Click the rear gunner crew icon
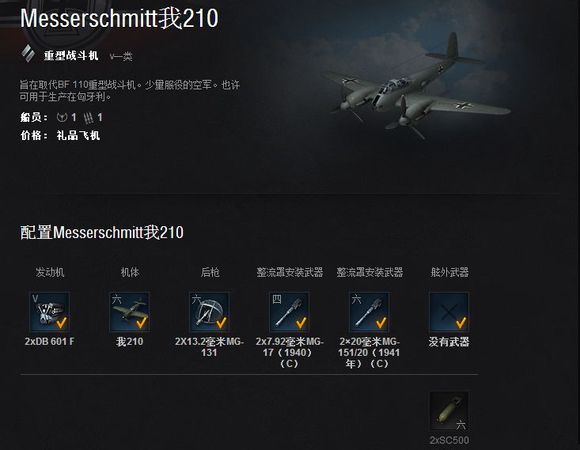 coord(88,118)
